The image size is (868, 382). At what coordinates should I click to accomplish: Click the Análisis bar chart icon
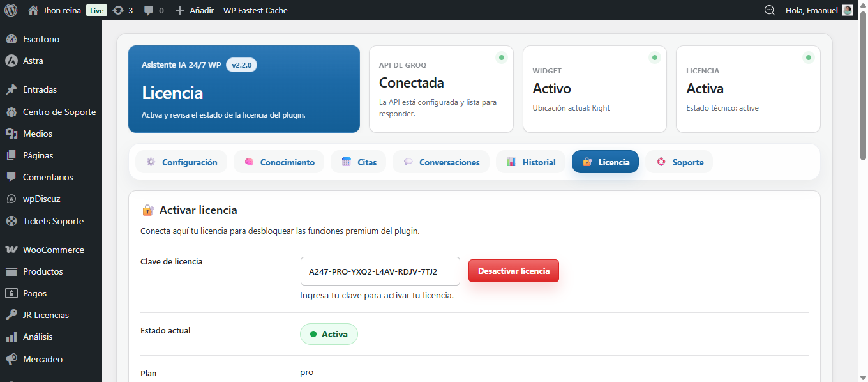click(11, 337)
